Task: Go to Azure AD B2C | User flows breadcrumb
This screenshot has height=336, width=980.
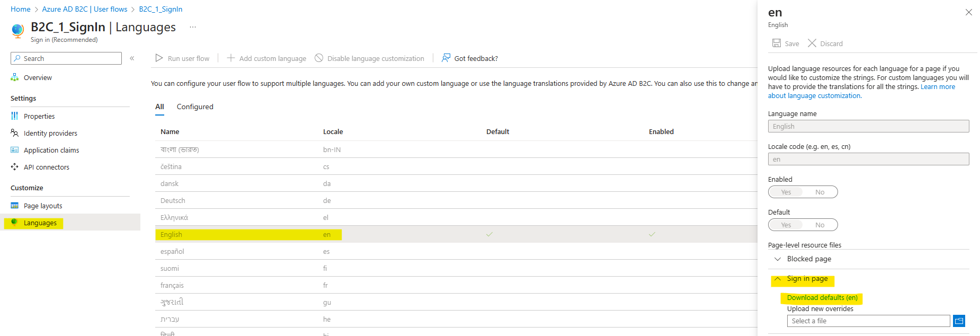Action: [x=85, y=9]
